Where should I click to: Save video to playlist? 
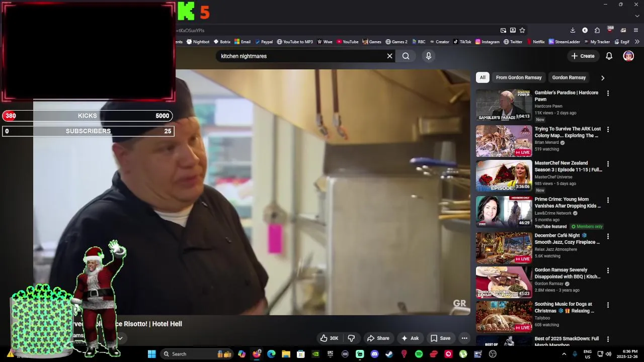pyautogui.click(x=440, y=338)
